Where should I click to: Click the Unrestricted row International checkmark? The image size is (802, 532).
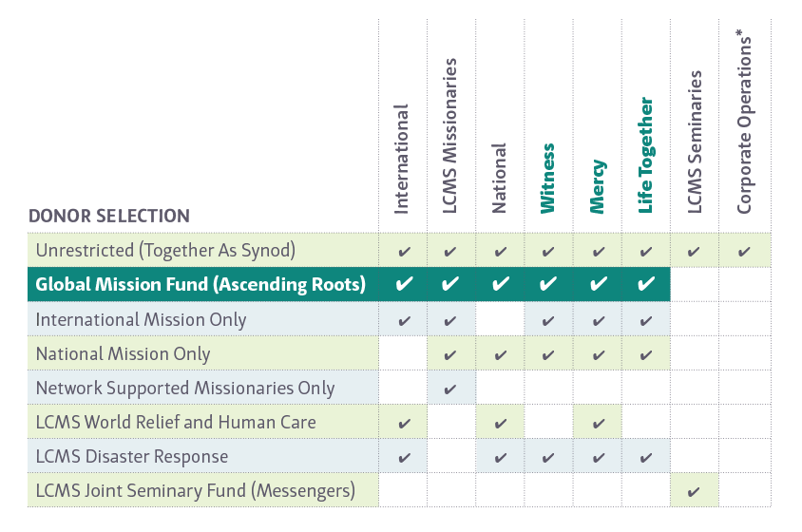click(404, 252)
